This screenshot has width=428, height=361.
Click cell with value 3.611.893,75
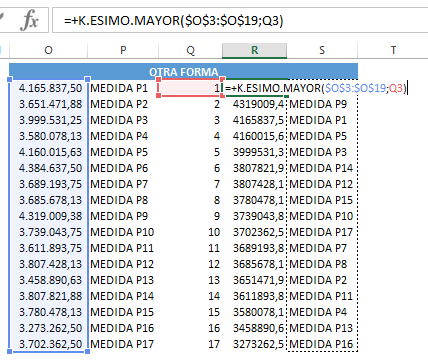click(50, 248)
